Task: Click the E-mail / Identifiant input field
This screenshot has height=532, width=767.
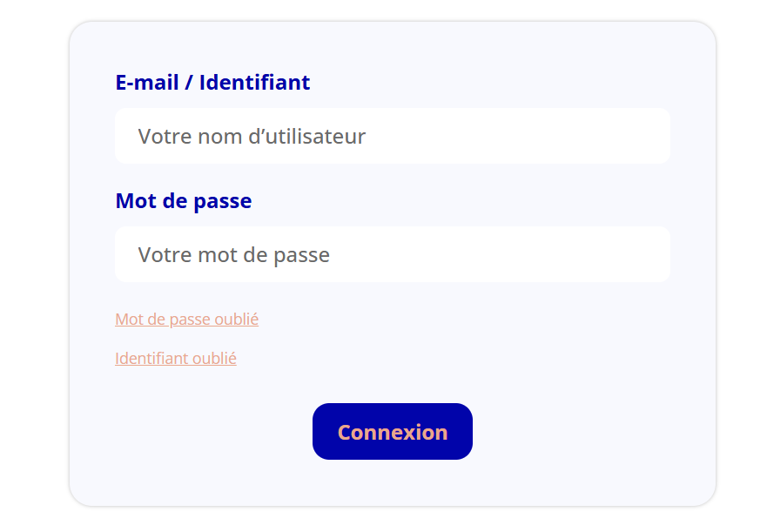Action: pos(392,136)
